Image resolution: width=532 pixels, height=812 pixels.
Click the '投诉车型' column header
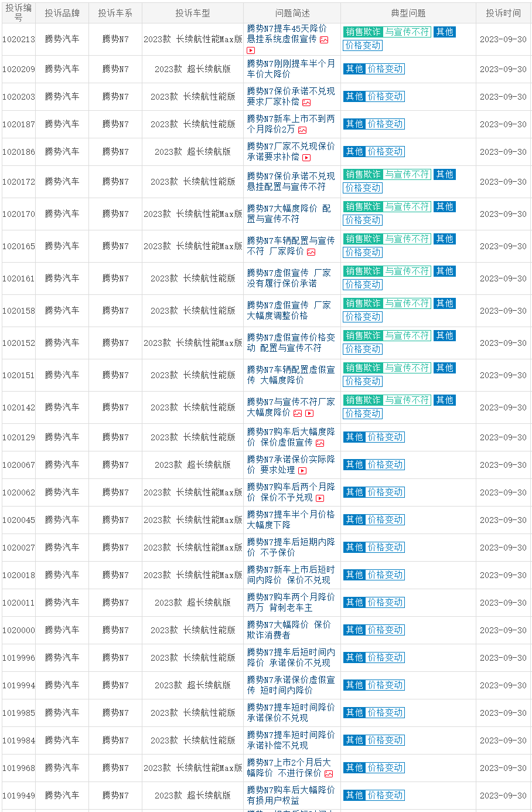coord(193,13)
